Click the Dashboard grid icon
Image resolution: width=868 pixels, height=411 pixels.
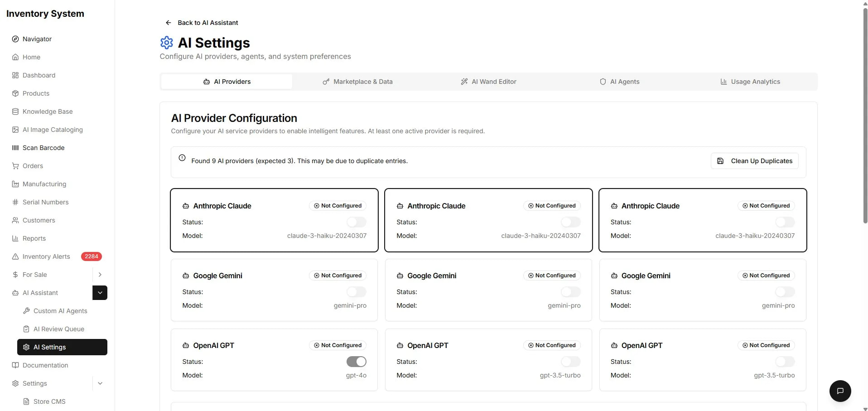(x=15, y=75)
